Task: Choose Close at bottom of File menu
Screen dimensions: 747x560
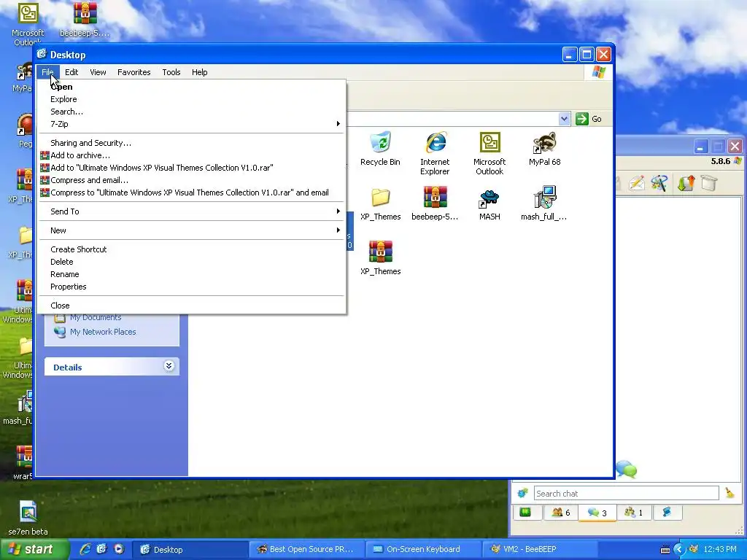Action: coord(192,306)
